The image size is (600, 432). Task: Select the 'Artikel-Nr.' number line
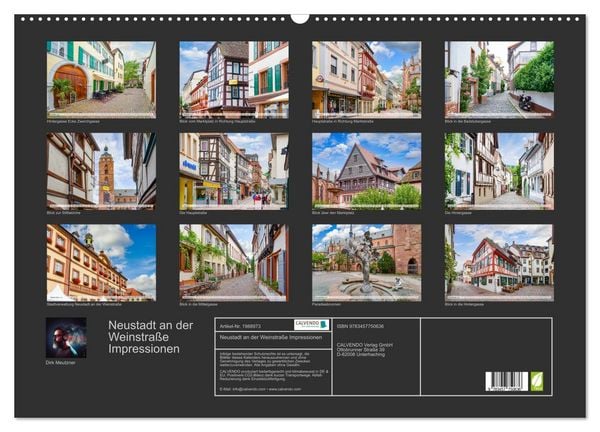(x=240, y=326)
